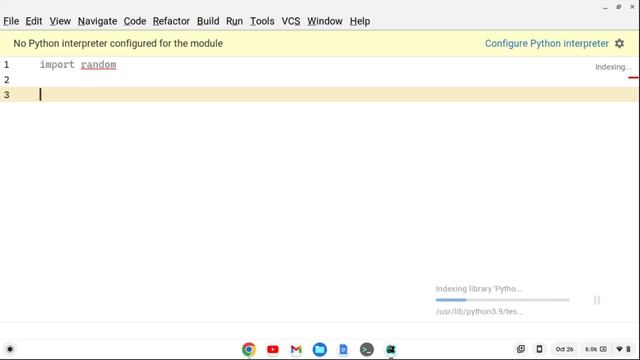Open the Code menu
The image size is (640, 360).
(x=135, y=21)
